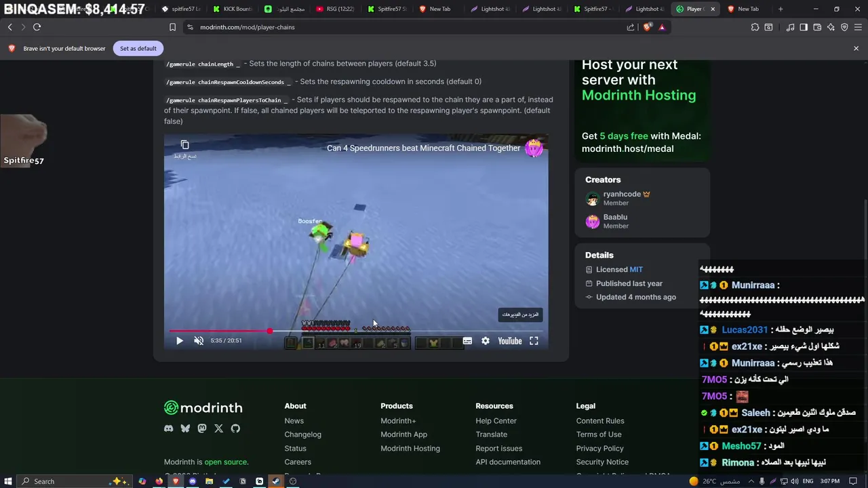This screenshot has width=868, height=488.
Task: Open Brave Rewards triangle icon
Action: coord(662,27)
